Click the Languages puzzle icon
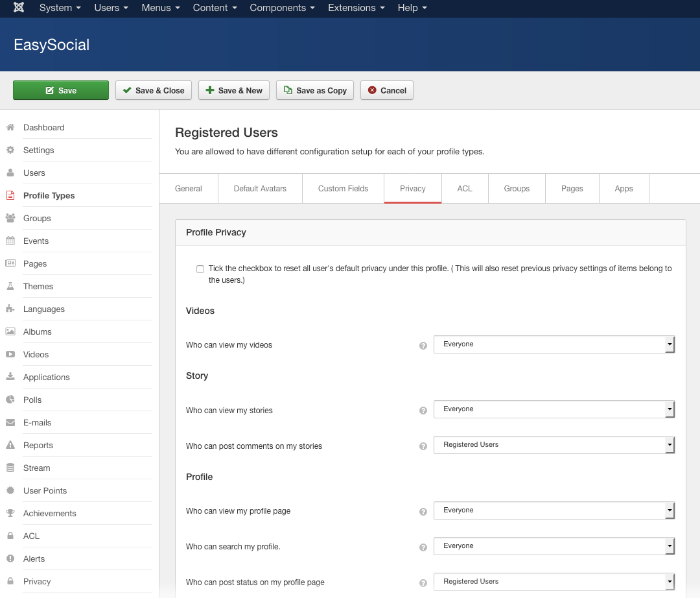Screen dimensions: 700x598 point(10,309)
